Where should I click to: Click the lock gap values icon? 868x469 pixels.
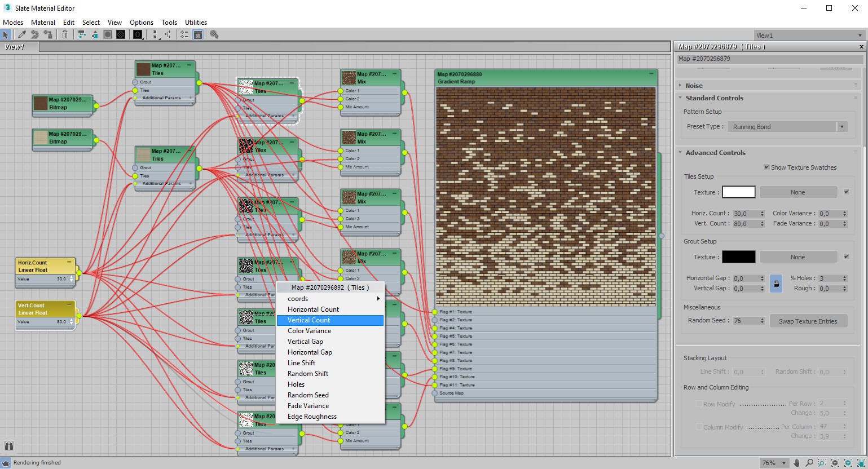pyautogui.click(x=776, y=284)
